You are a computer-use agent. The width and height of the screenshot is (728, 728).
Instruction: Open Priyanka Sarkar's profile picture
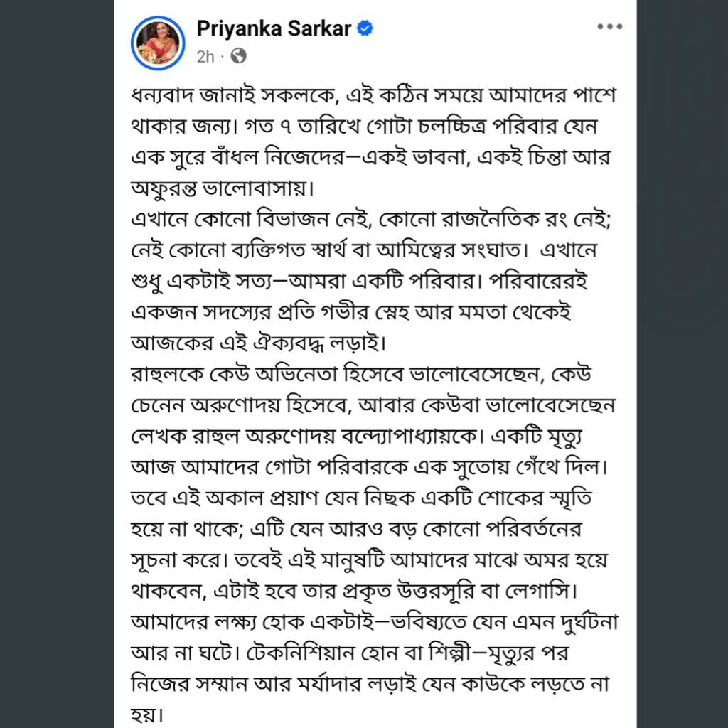point(158,42)
